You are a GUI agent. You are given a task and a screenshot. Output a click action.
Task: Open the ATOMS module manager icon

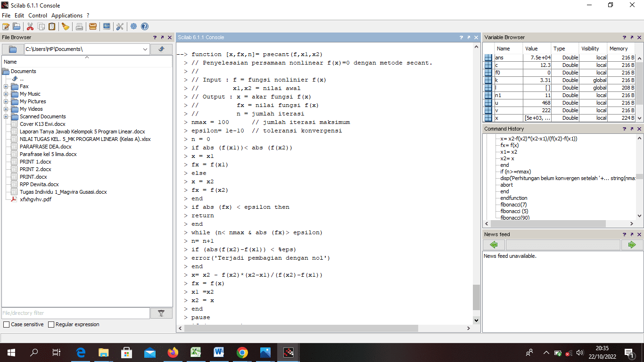[x=93, y=26]
